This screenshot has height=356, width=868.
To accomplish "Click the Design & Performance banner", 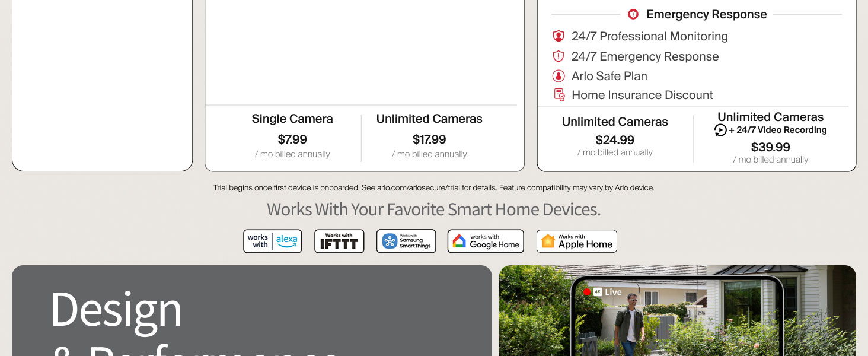I will pos(252,310).
